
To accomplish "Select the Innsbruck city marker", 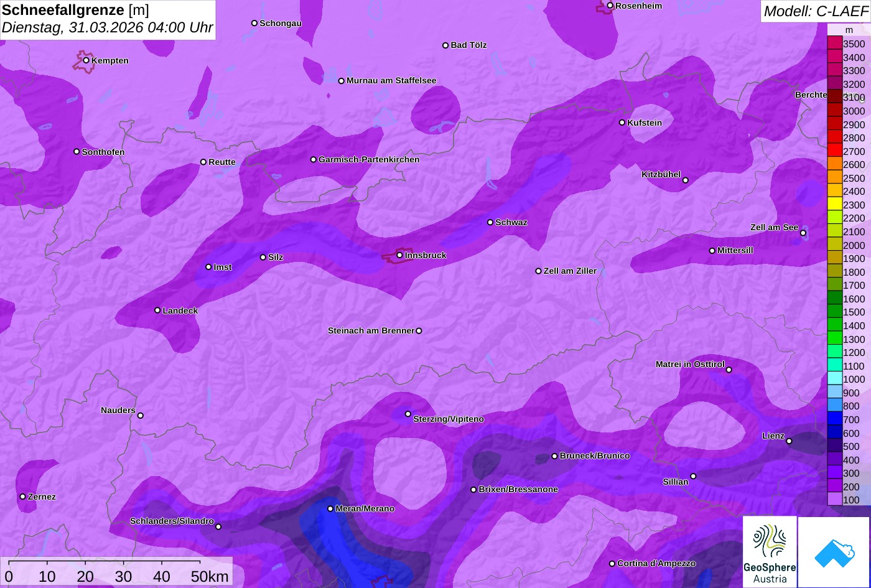I will coord(399,255).
